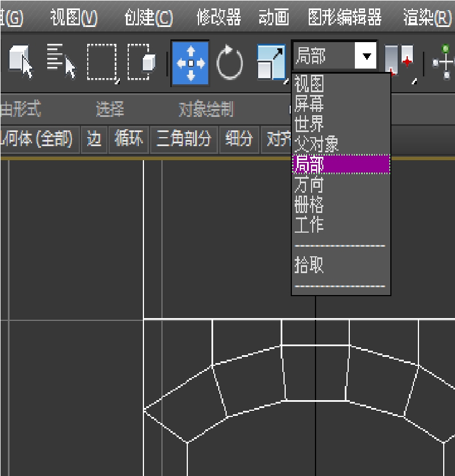Toggle Window/Crossing selection mode icon
Viewport: 455px width, 476px height.
141,62
